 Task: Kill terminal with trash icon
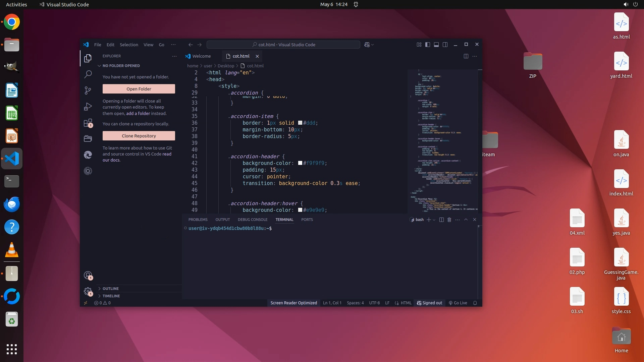point(449,220)
